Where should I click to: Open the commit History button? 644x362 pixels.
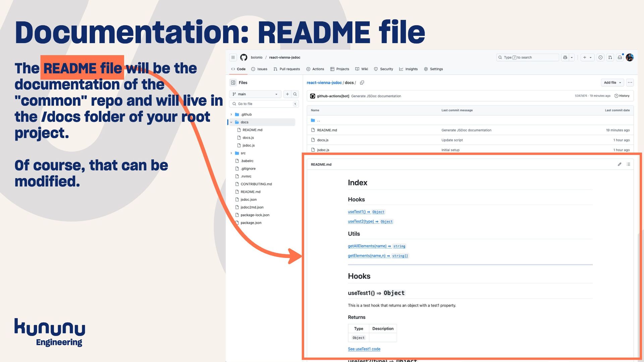coord(622,96)
